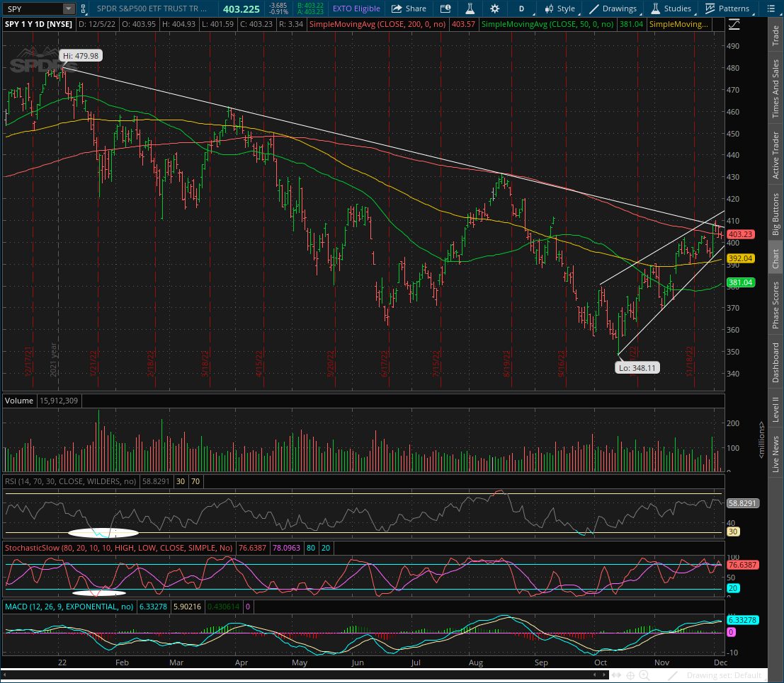Viewport: 784px width, 683px height.
Task: Click the Lo: 348.11 price bubble
Action: 637,368
